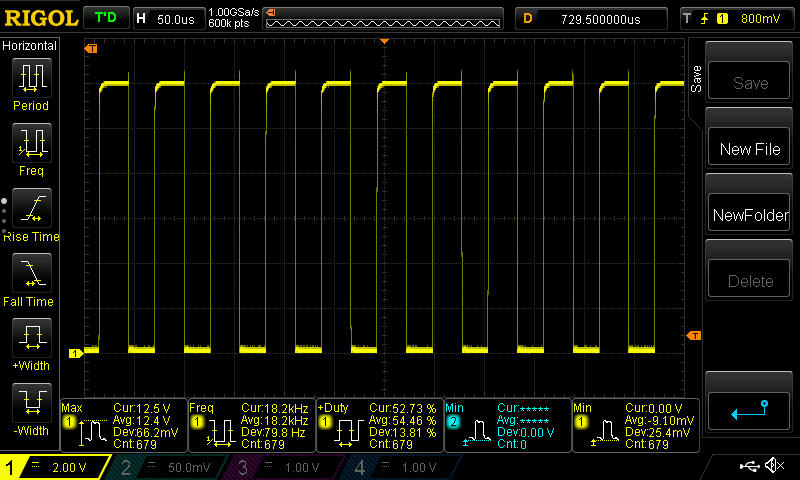Toggle channel 1 at 2.00 V
800x480 pixels.
click(55, 467)
